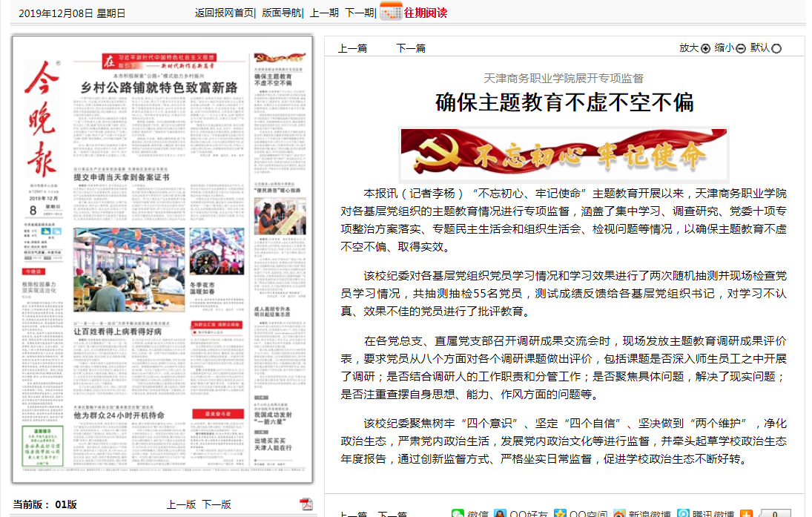
Task: Open the 乡村公路铺就特色致富新路 story on the page thumbnail
Action: click(159, 88)
